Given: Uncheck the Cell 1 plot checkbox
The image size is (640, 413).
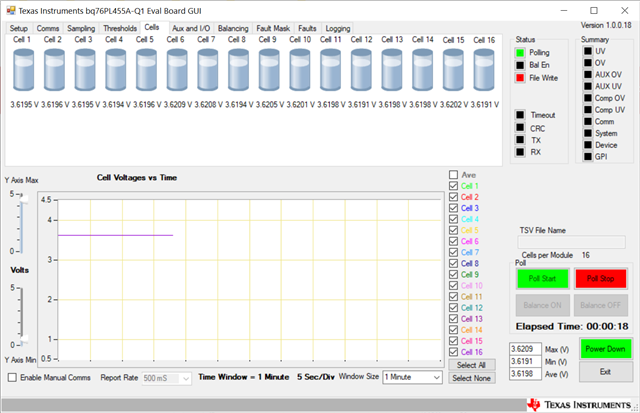Looking at the screenshot, I should pyautogui.click(x=453, y=186).
